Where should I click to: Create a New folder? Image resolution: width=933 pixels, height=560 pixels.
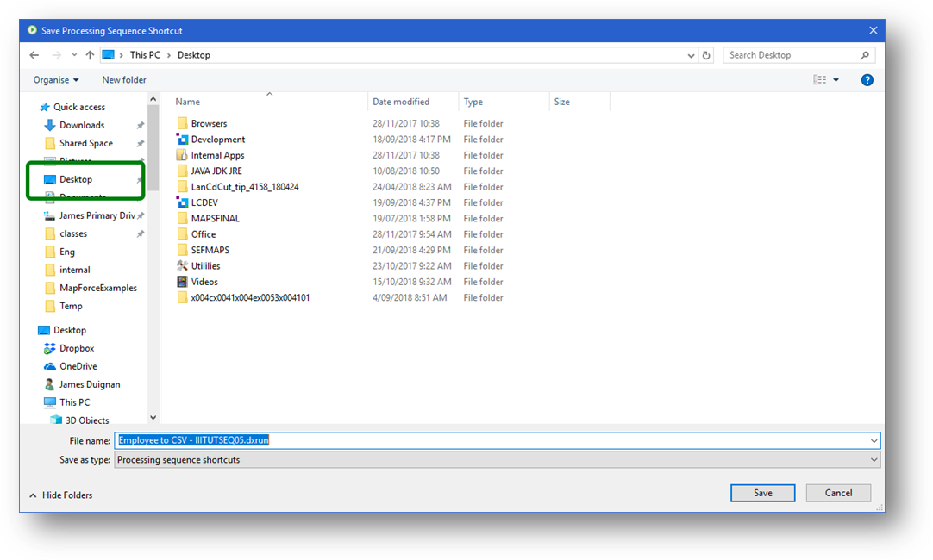pyautogui.click(x=124, y=79)
